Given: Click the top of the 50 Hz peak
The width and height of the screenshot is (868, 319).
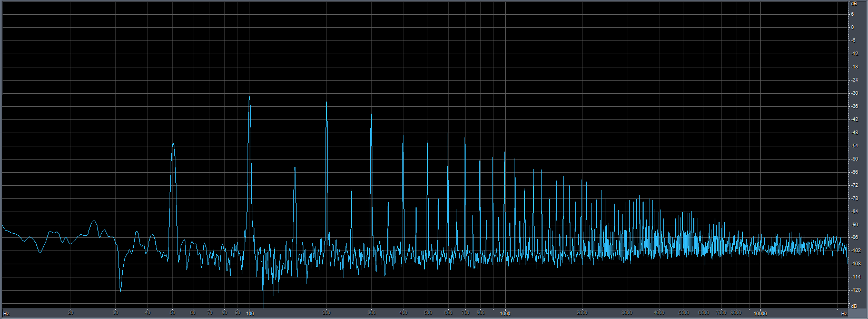Looking at the screenshot, I should click(x=173, y=144).
